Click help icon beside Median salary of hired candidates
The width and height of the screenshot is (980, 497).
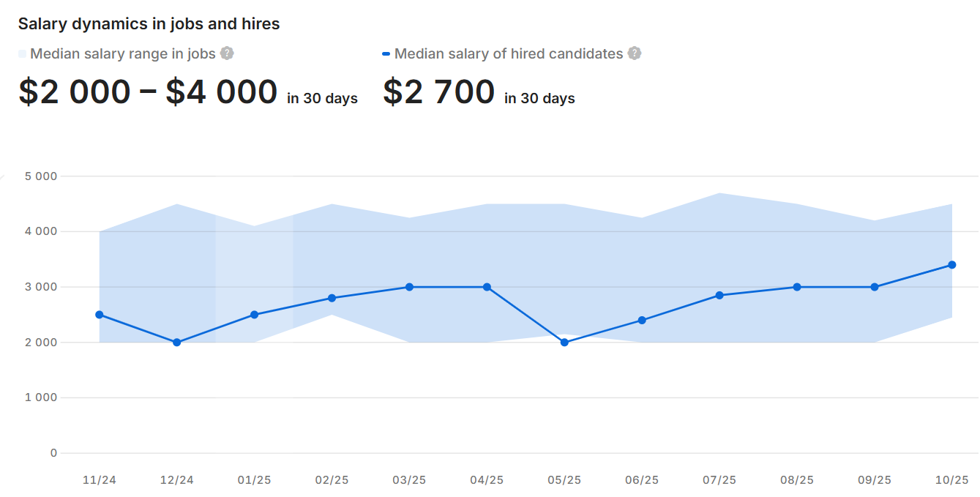pyautogui.click(x=635, y=53)
